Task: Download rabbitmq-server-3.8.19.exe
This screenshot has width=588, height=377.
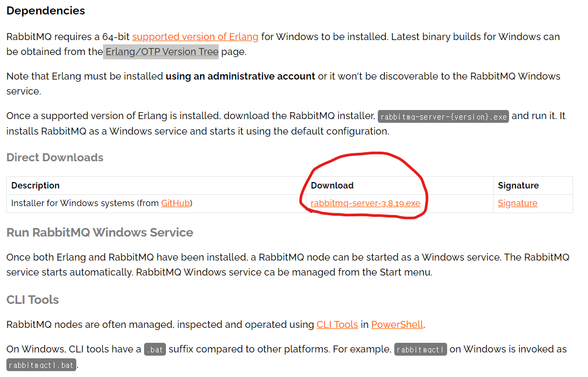Action: [x=365, y=203]
